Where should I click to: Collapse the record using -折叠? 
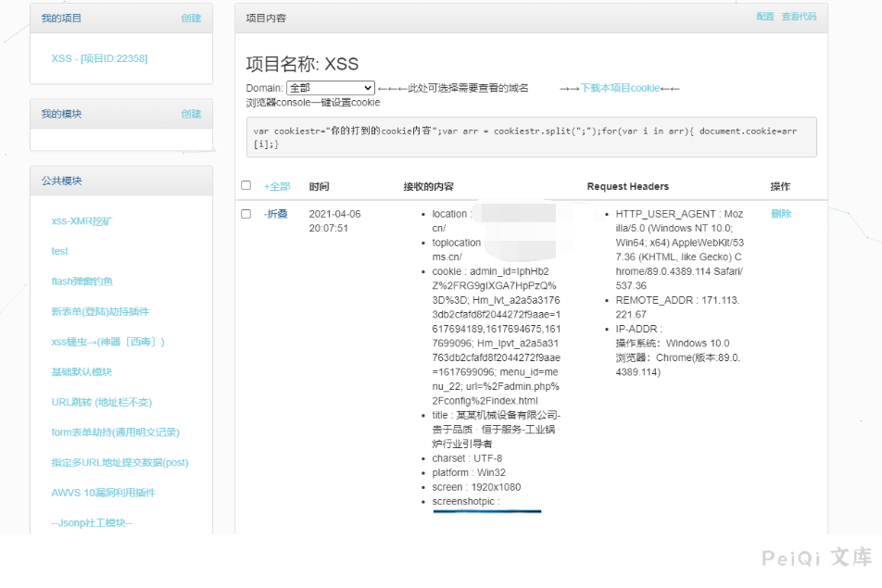click(275, 214)
